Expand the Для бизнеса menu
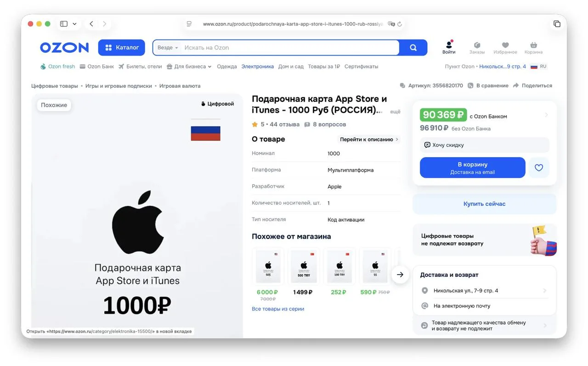588x366 pixels. [189, 67]
